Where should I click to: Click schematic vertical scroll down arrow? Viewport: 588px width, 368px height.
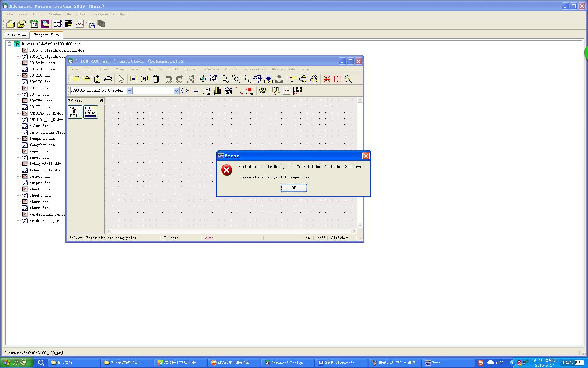coord(360,225)
